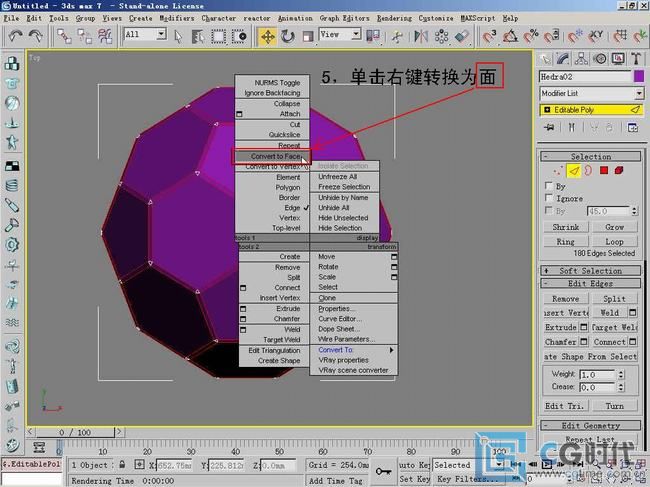The height and width of the screenshot is (487, 650).
Task: Choose Convert to Face in quad menu
Action: [x=270, y=157]
